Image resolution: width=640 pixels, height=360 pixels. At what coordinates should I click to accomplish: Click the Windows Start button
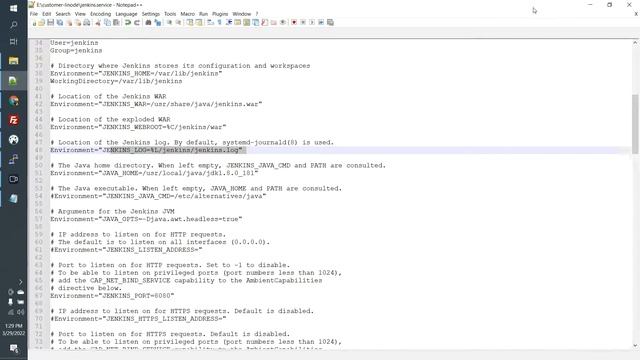point(13,8)
